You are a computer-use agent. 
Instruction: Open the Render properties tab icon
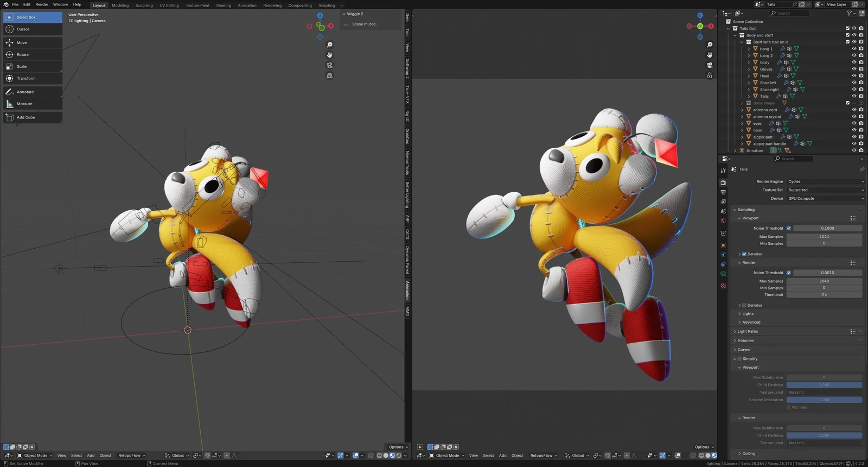coord(723,183)
